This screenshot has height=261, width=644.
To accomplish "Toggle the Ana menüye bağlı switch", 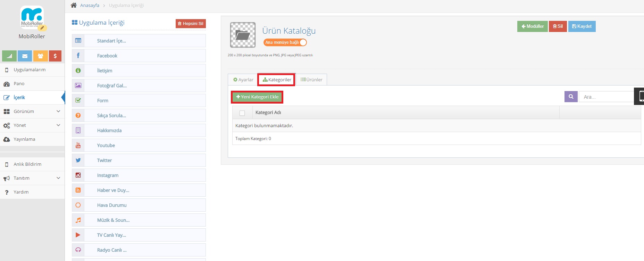I will (285, 42).
